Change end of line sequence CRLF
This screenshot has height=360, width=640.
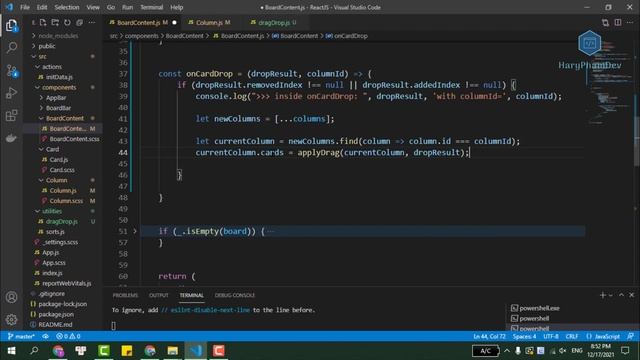click(x=571, y=336)
